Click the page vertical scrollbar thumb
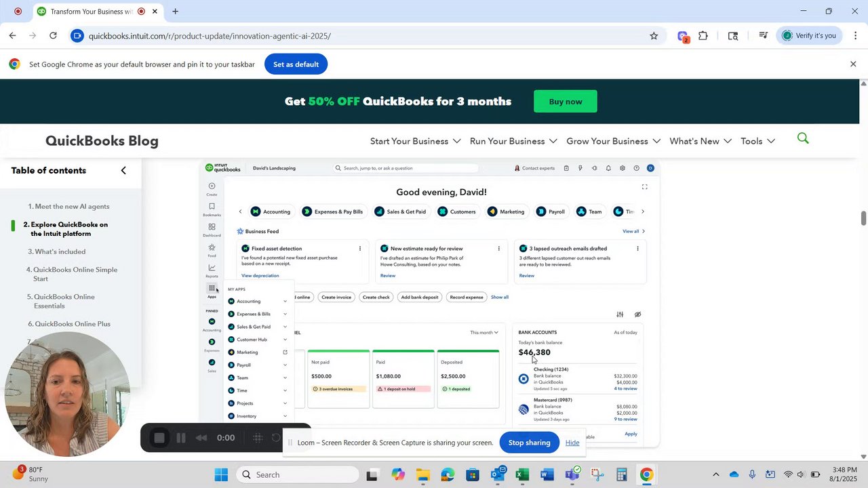The width and height of the screenshot is (868, 488). pos(863,219)
